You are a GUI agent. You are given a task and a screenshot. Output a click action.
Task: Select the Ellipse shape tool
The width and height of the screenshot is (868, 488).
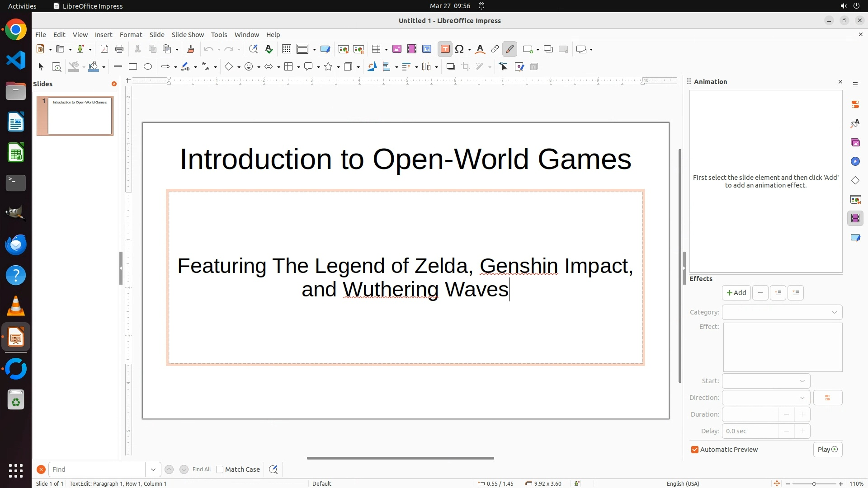[148, 67]
